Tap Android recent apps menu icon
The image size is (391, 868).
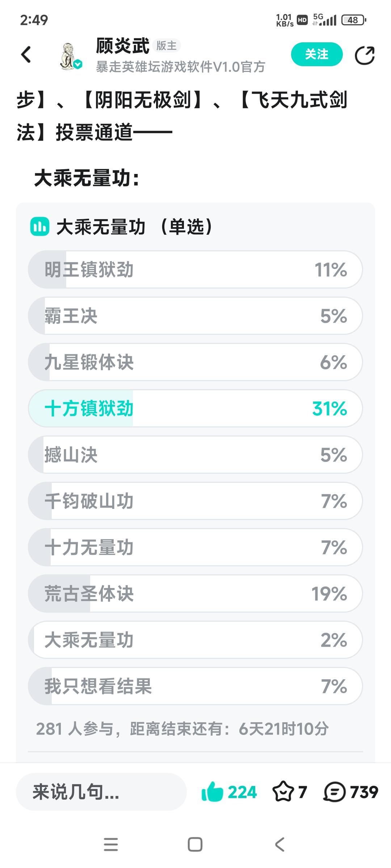[111, 844]
